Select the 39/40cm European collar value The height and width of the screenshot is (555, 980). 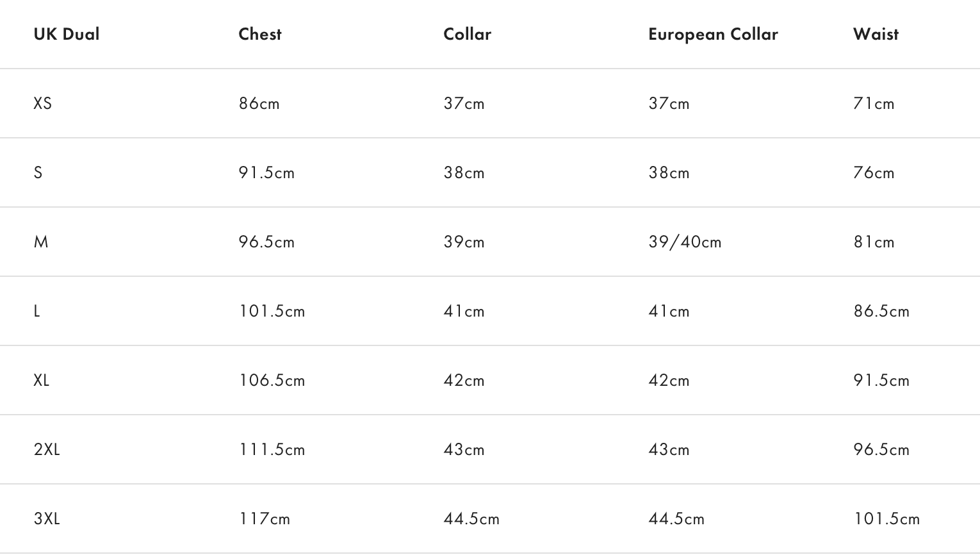click(685, 242)
